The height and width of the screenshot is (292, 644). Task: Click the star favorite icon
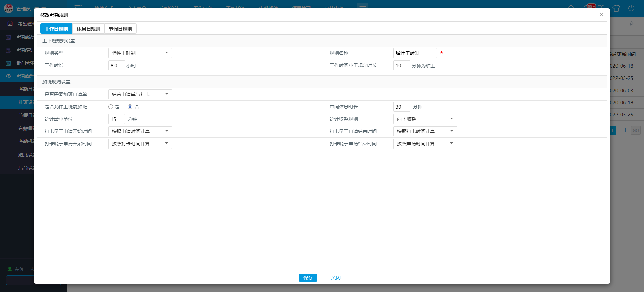(632, 24)
